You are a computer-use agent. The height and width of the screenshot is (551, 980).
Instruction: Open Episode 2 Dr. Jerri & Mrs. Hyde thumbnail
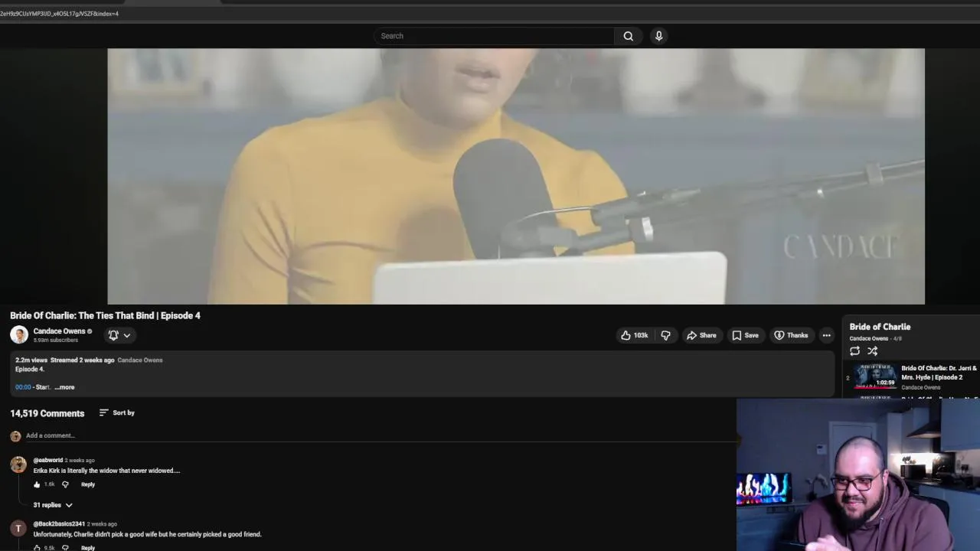875,377
